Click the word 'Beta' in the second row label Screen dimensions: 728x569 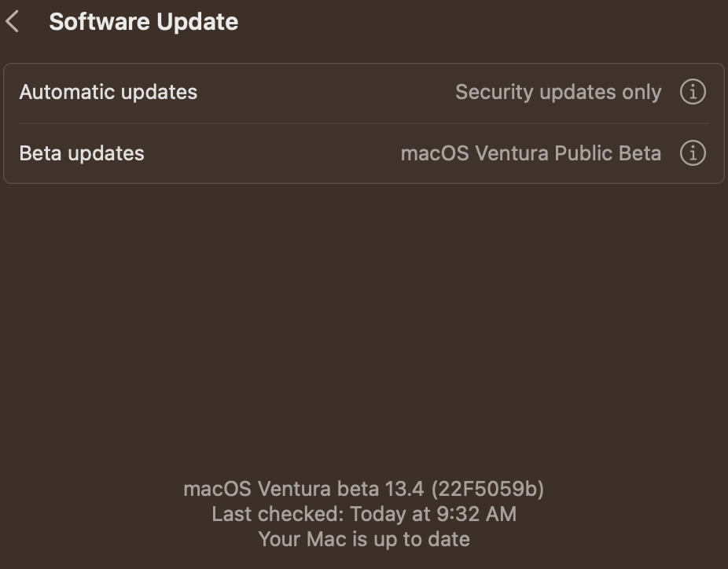(x=40, y=153)
